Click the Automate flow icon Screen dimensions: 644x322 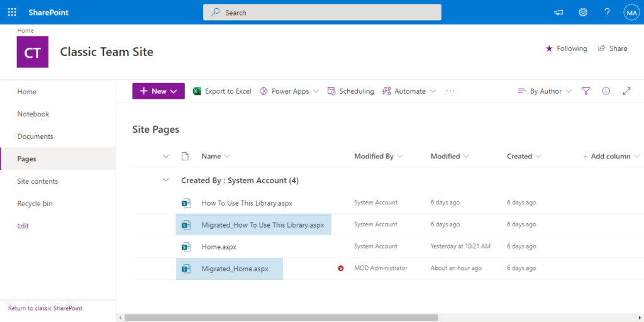coord(387,91)
